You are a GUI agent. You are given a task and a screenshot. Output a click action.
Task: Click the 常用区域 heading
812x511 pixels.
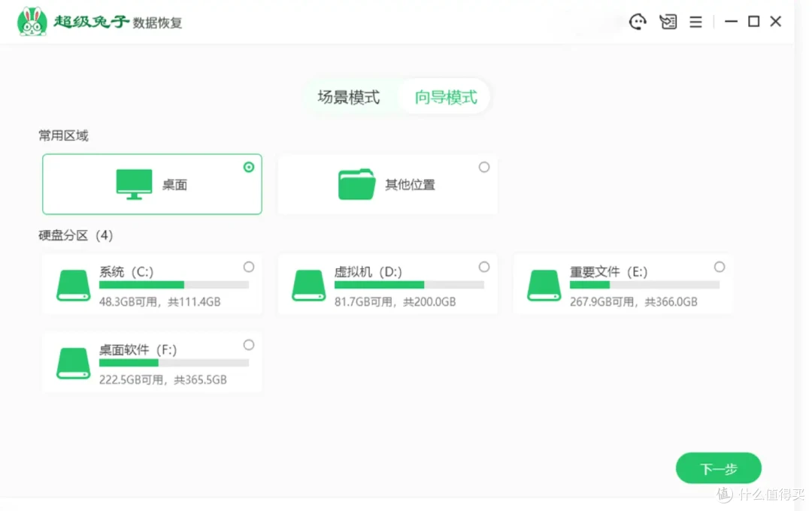pyautogui.click(x=63, y=136)
